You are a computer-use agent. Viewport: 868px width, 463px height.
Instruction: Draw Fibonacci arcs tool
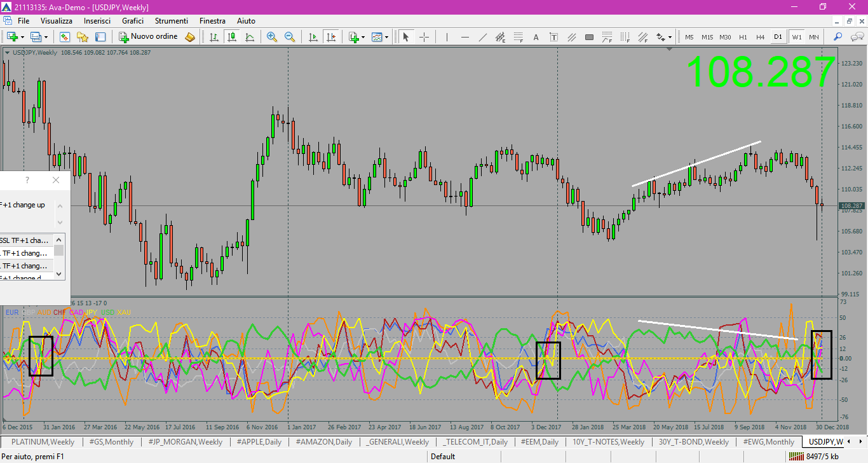pyautogui.click(x=607, y=37)
